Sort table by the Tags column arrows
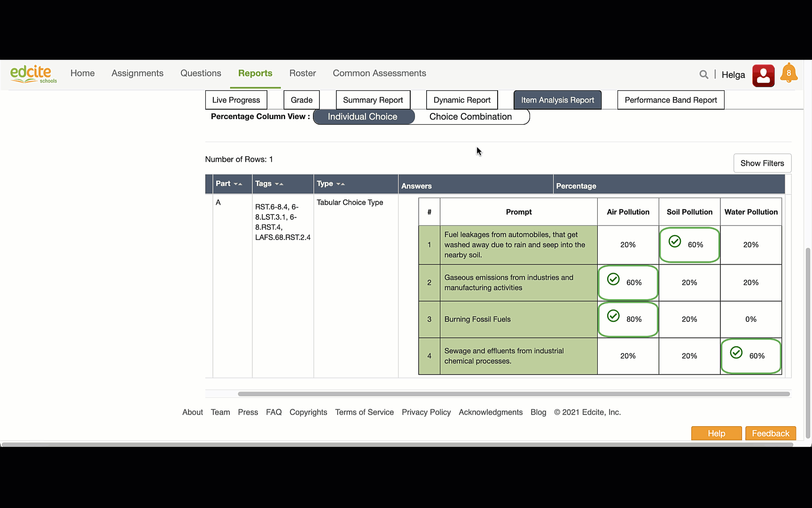 [279, 184]
